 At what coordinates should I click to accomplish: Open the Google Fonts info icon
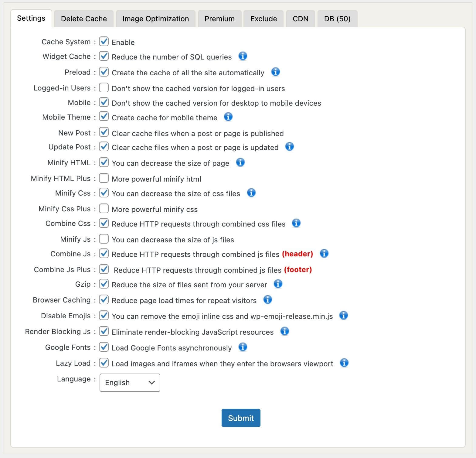tap(243, 347)
